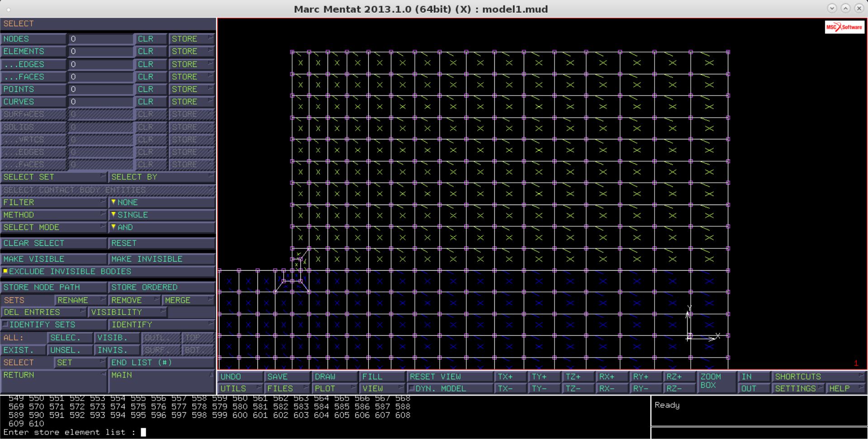The width and height of the screenshot is (868, 439).
Task: Change the method value SINGLE
Action: click(161, 215)
